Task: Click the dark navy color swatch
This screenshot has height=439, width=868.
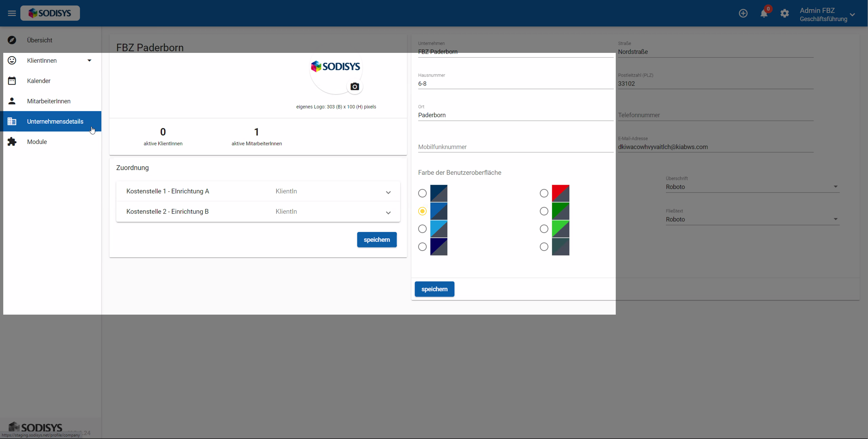Action: [x=439, y=193]
